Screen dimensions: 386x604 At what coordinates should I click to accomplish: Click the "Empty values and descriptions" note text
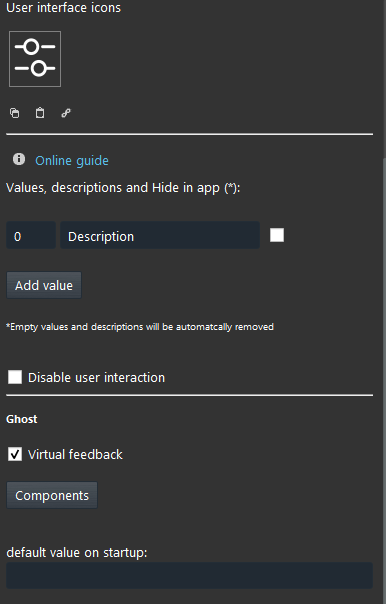point(140,327)
